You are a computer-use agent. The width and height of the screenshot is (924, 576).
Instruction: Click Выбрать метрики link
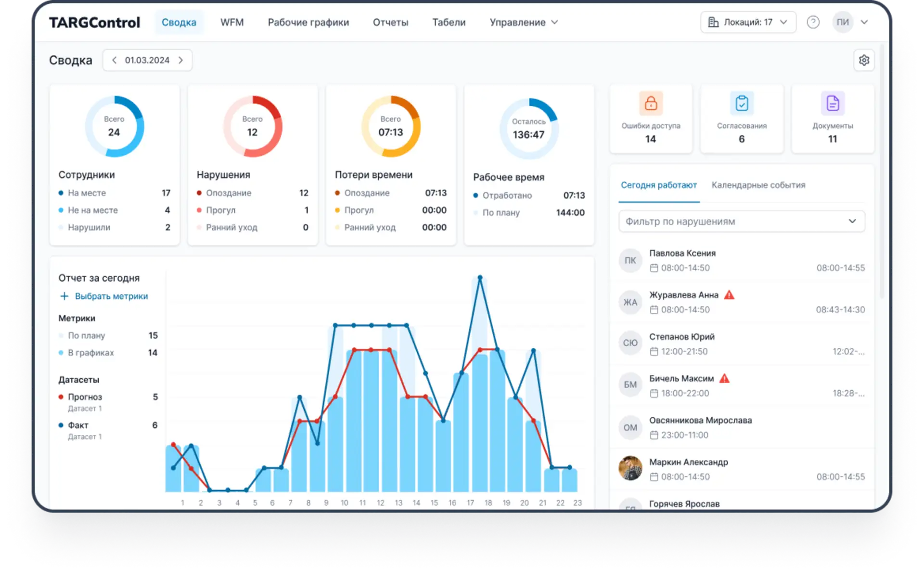point(111,296)
